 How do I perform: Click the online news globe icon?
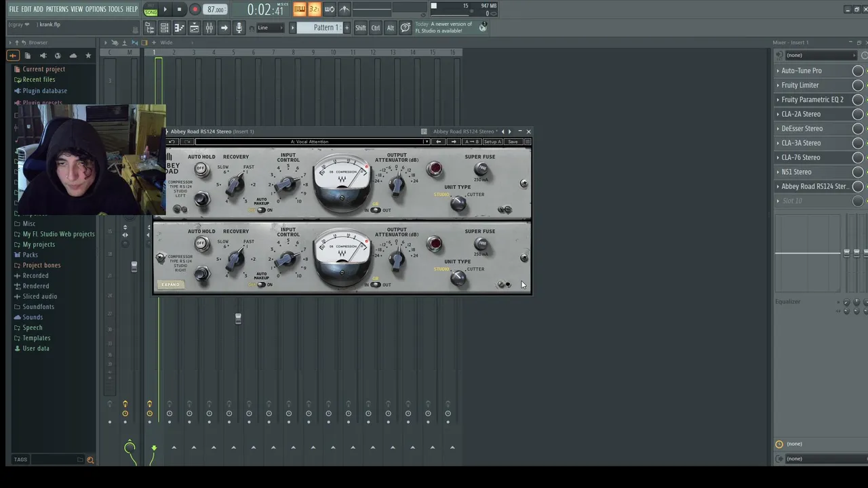483,27
